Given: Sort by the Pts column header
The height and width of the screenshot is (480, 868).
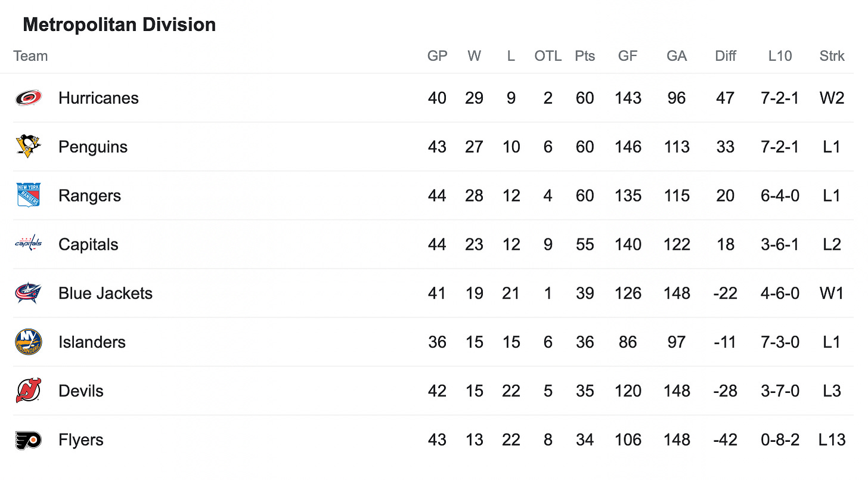Looking at the screenshot, I should click(585, 56).
